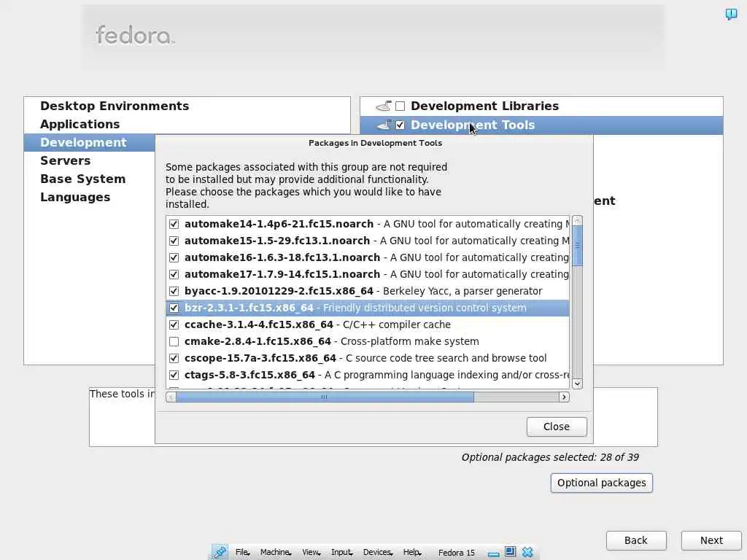Select the Development category
This screenshot has height=560, width=747.
pos(89,142)
